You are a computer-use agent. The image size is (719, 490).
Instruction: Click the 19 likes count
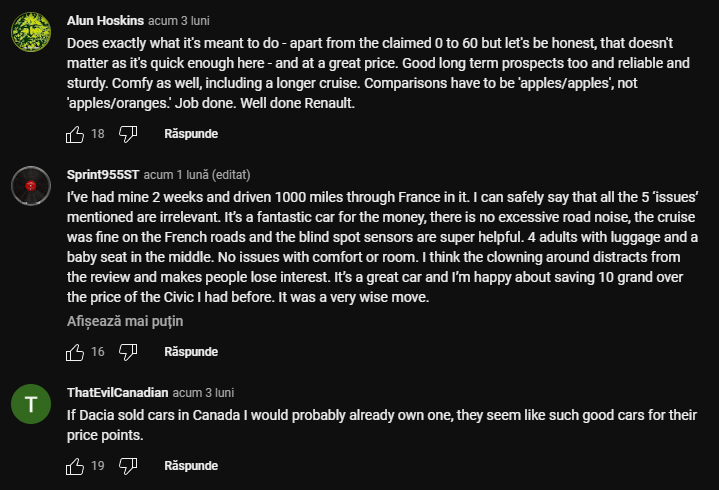98,466
